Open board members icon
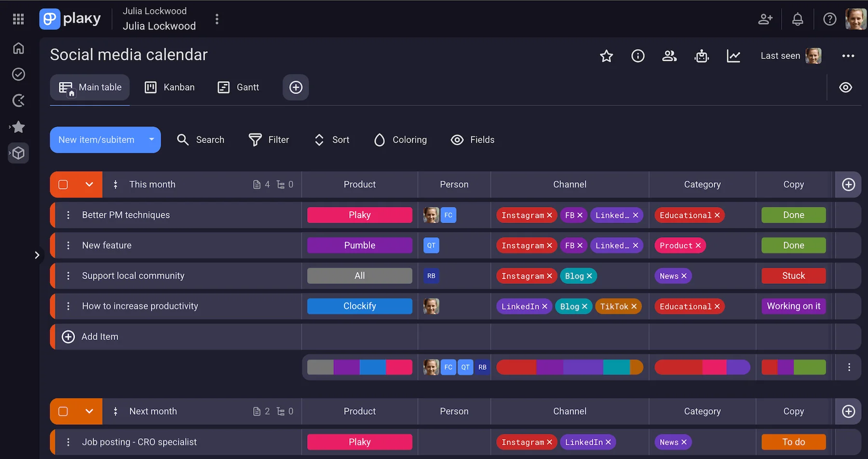This screenshot has width=868, height=459. click(x=669, y=56)
